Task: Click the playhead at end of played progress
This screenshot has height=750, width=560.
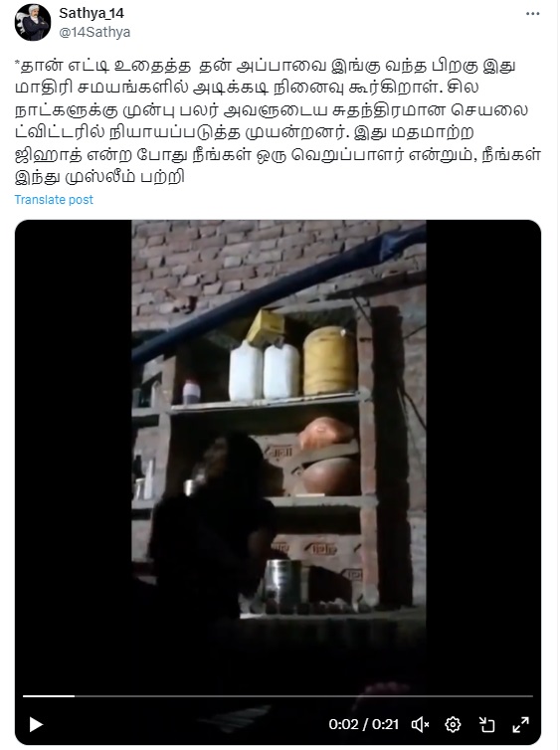Action: 75,696
